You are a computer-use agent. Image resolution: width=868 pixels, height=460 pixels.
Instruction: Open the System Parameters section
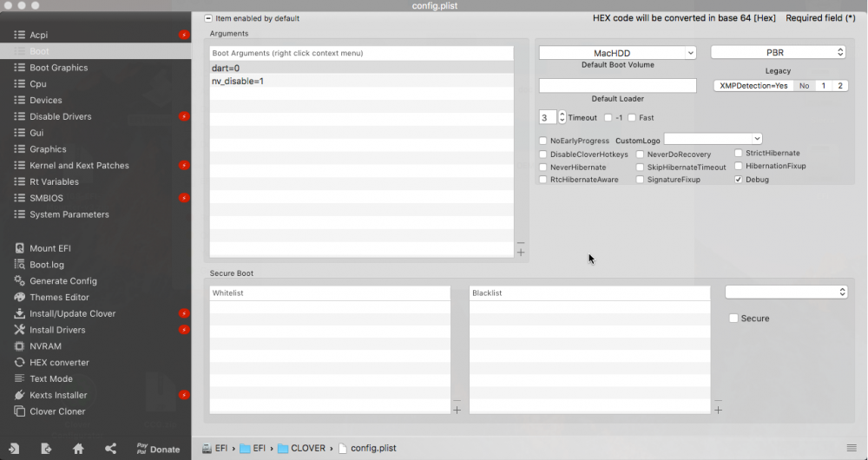[69, 214]
